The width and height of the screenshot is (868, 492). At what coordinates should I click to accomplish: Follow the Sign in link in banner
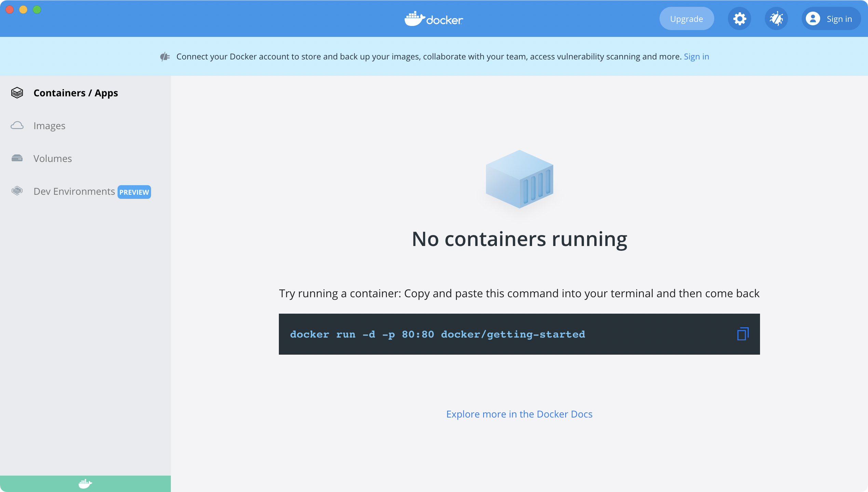pos(696,57)
